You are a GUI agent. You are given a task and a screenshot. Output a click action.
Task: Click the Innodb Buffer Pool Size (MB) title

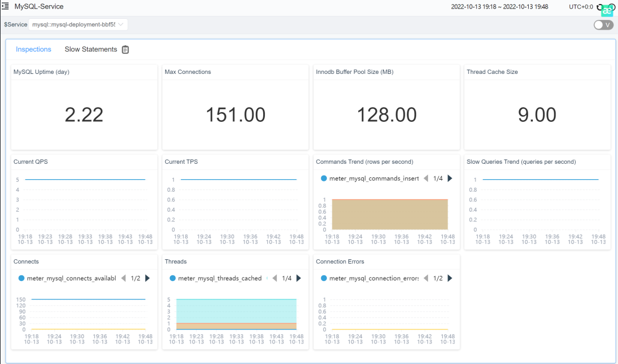355,72
